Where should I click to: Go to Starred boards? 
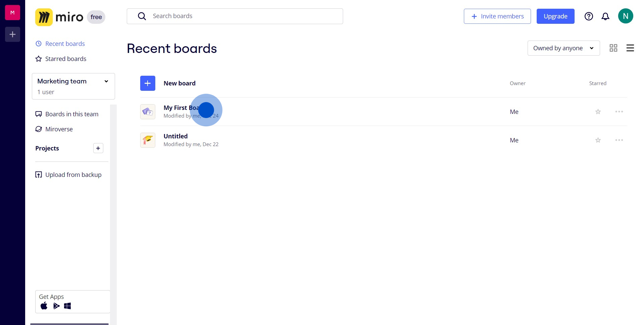pos(65,59)
